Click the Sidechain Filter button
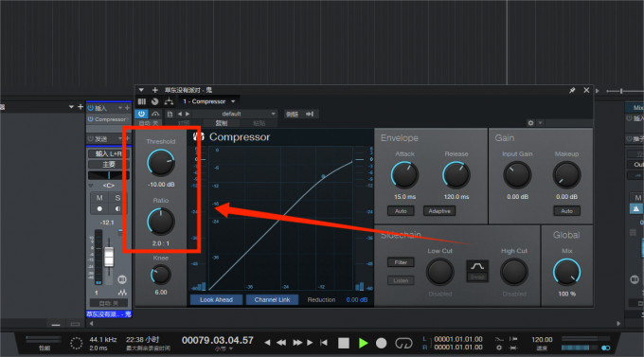 pos(401,262)
